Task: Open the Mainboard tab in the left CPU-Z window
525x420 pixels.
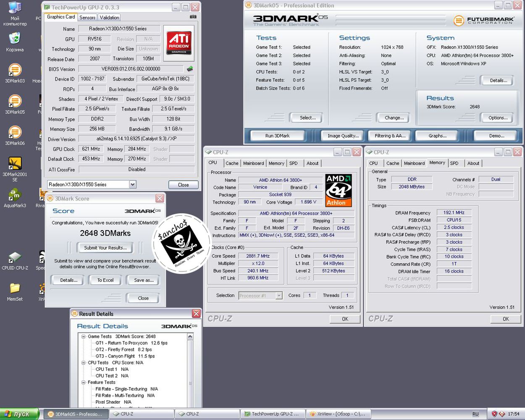Action: pos(254,163)
